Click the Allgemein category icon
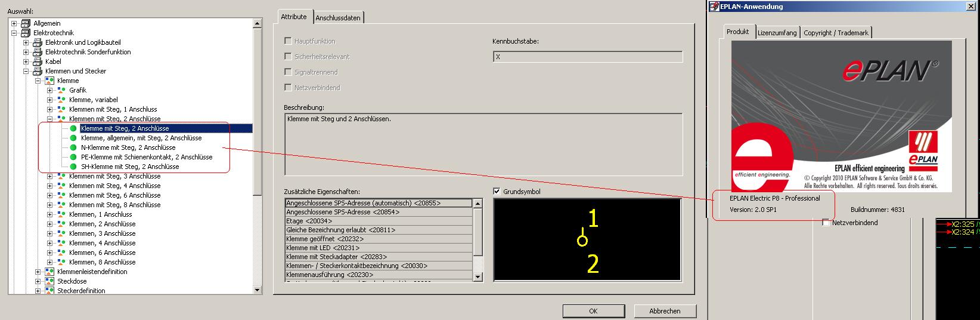980x320 pixels. (x=26, y=23)
